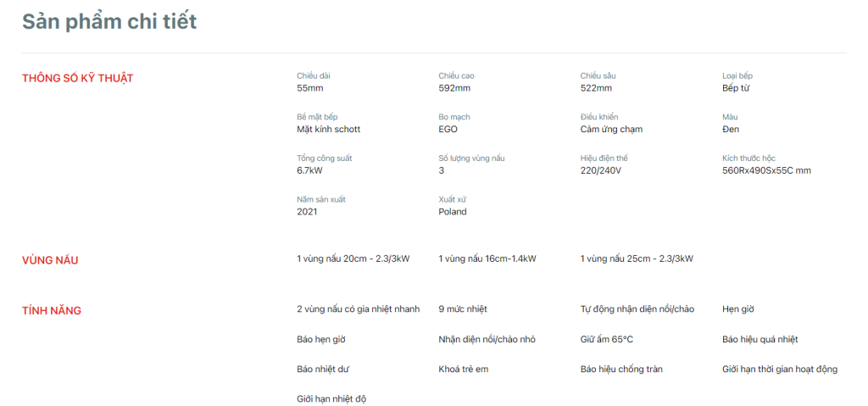
Task: Click the "Giữ ấm 65°C" feature
Action: click(x=606, y=340)
